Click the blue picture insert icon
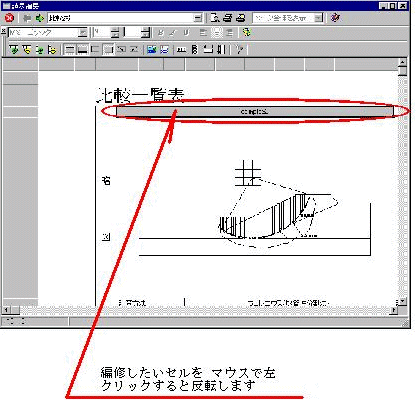 (152, 49)
